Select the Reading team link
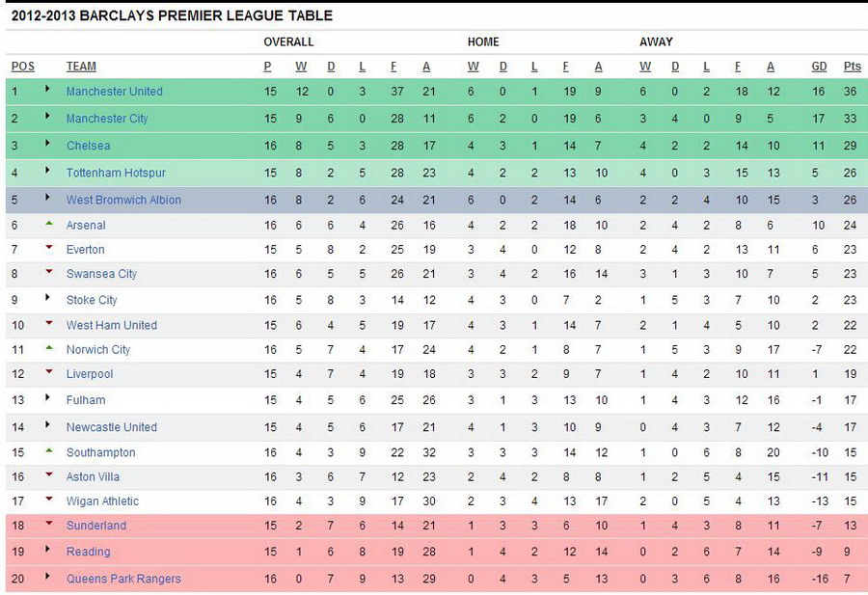The height and width of the screenshot is (595, 868). tap(88, 552)
